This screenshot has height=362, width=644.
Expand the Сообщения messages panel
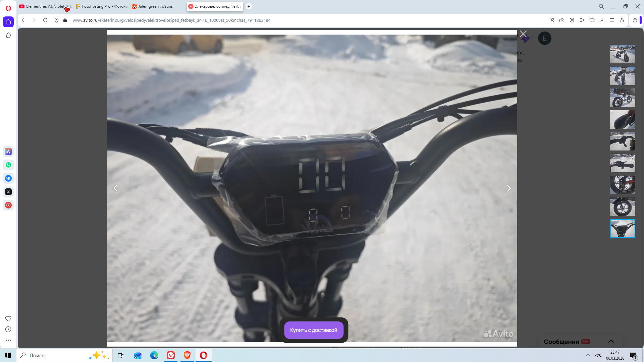click(x=611, y=341)
